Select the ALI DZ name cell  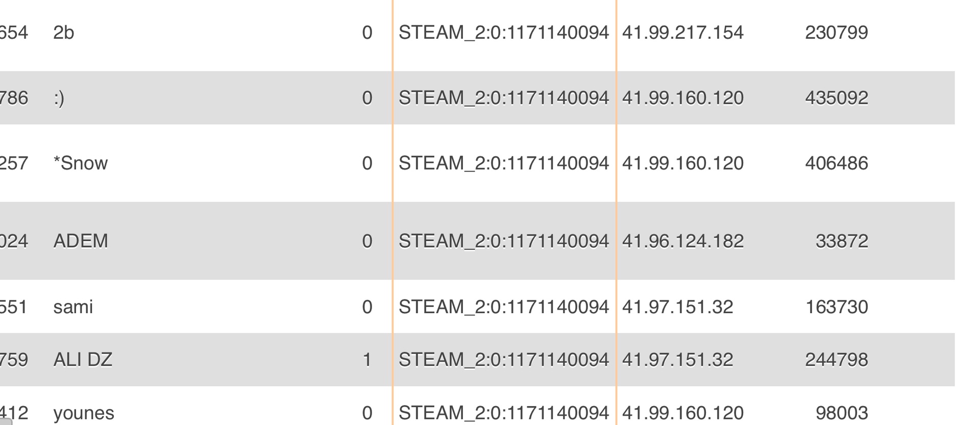tap(83, 360)
